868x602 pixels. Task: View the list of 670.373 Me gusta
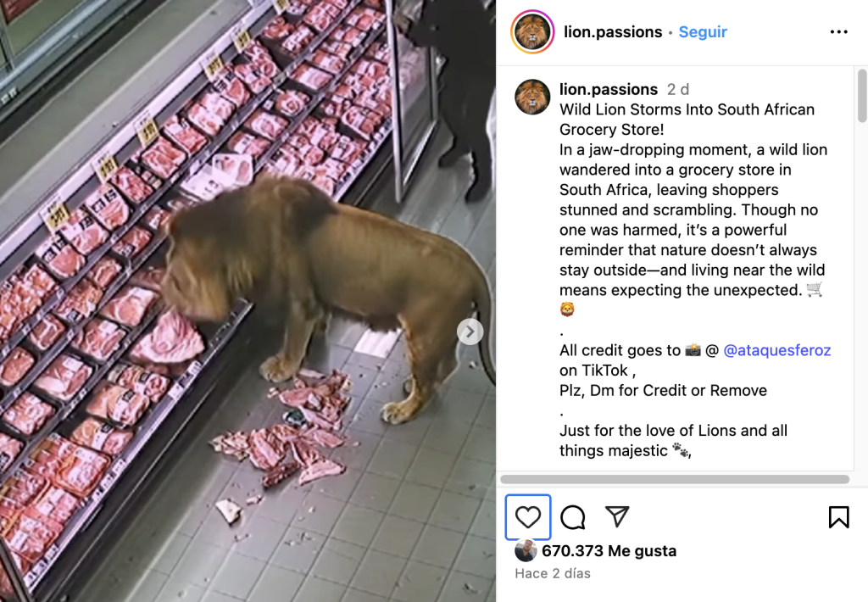point(609,551)
